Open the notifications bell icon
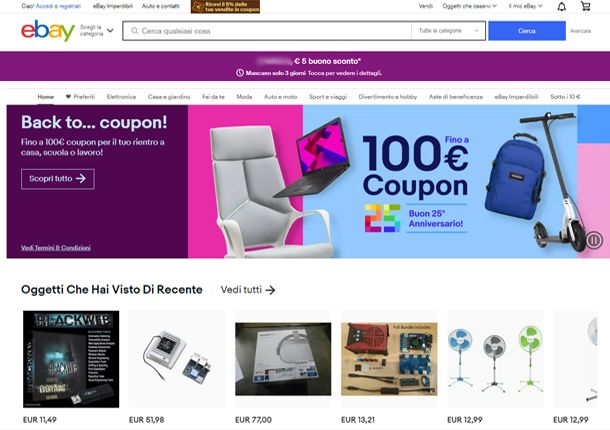Screen dimensions: 610x430 (x=561, y=7)
